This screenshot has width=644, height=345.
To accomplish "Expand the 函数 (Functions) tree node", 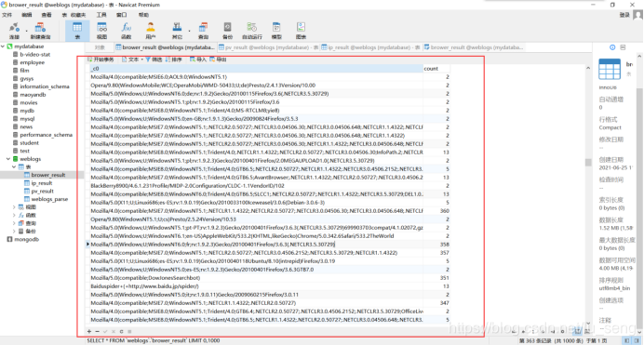I will [14, 216].
